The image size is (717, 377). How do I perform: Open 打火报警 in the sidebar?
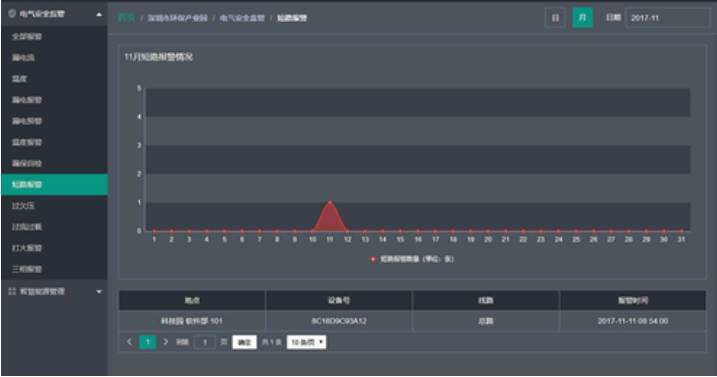pyautogui.click(x=27, y=248)
